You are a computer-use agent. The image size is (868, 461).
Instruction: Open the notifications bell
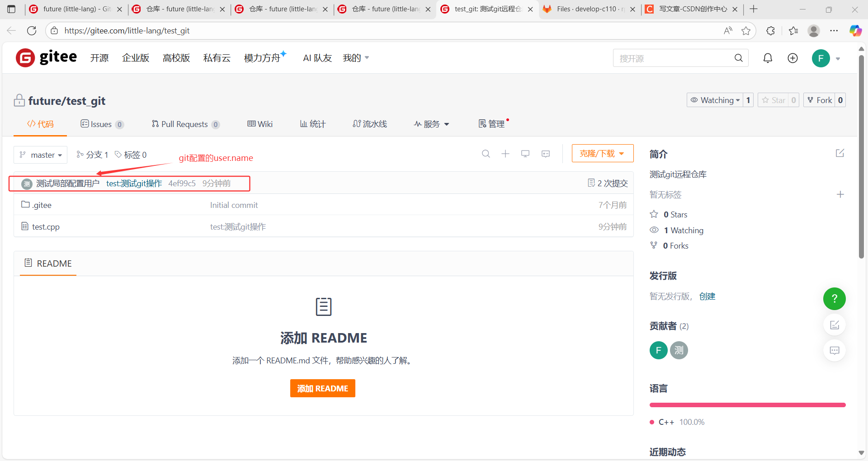tap(768, 58)
